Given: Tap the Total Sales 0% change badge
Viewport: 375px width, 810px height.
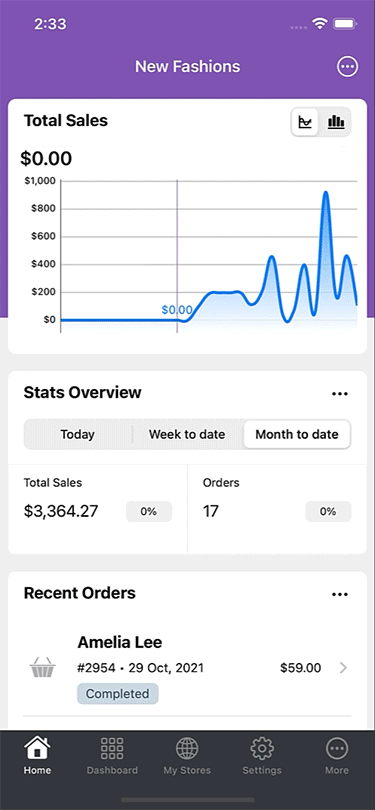Looking at the screenshot, I should click(149, 511).
